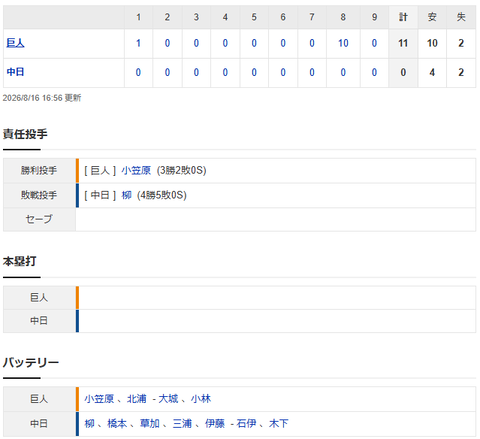Open 木下 catcher link
Screen dimensions: 480x439
tap(279, 424)
